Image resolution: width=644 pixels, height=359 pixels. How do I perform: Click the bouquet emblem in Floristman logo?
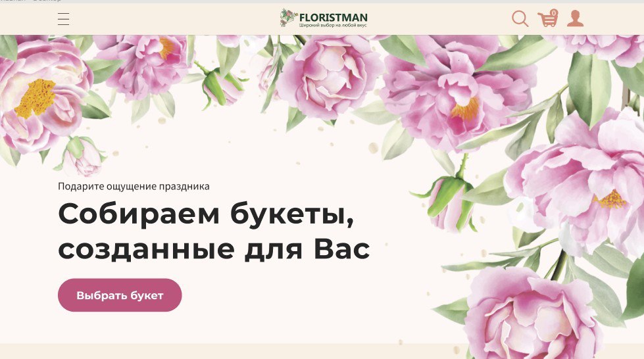pyautogui.click(x=289, y=18)
